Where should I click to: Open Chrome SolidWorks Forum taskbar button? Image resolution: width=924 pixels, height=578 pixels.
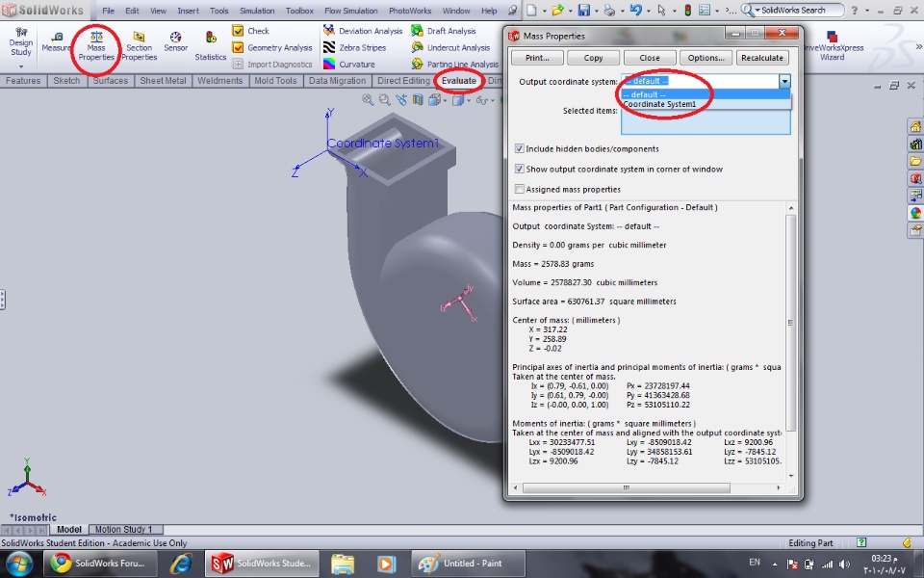(x=100, y=564)
